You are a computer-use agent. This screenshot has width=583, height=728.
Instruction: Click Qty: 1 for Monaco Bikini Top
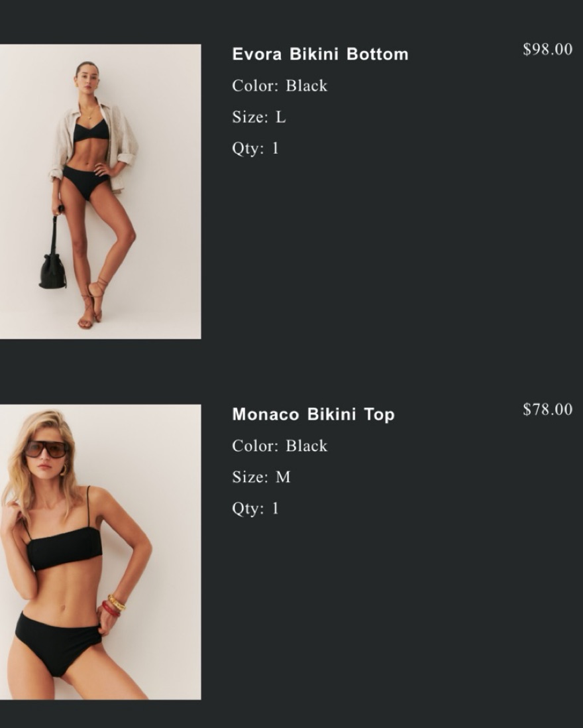coord(256,509)
